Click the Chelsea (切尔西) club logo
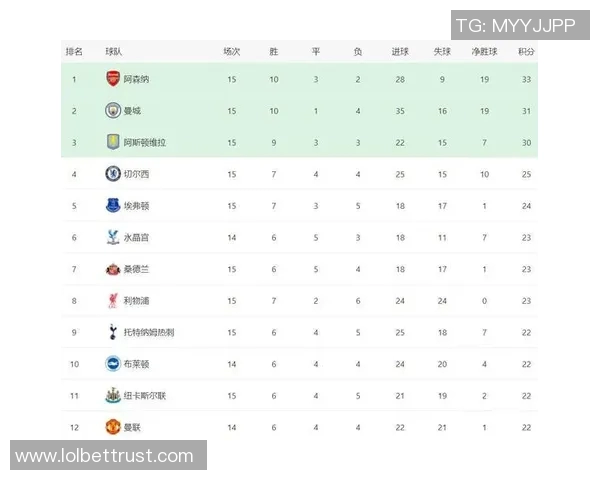 coord(113,174)
